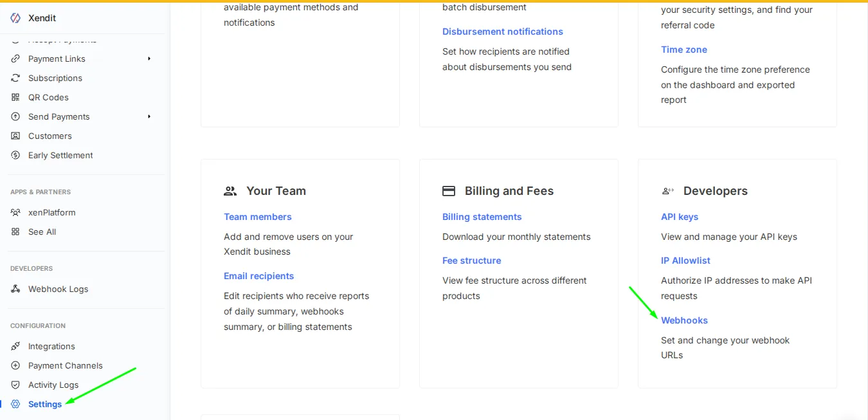Click the Integrations plug icon

pos(15,346)
